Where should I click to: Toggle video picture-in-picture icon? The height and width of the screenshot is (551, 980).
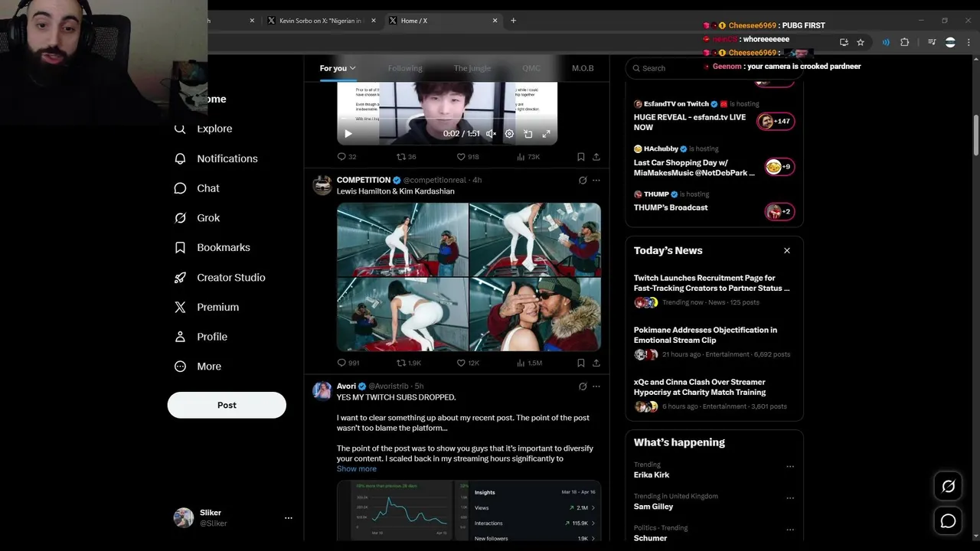528,134
